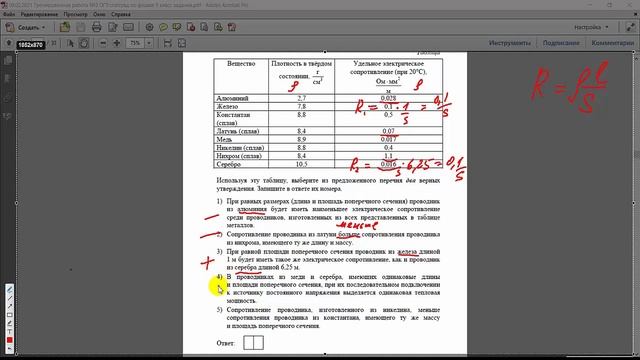Open the Подписание panel
The width and height of the screenshot is (640, 360).
click(x=561, y=43)
